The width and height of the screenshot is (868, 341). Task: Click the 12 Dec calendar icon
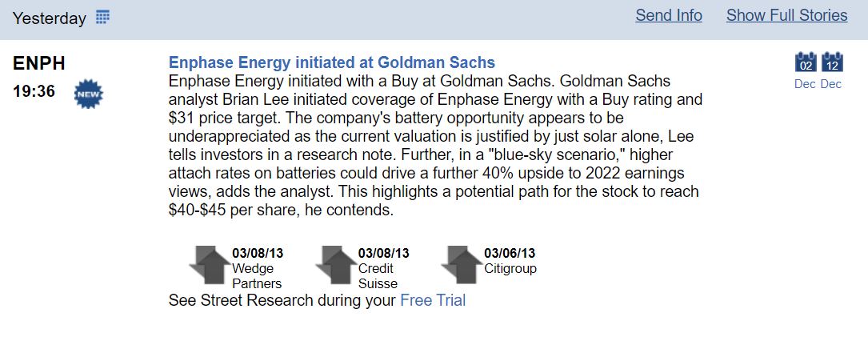click(x=832, y=62)
